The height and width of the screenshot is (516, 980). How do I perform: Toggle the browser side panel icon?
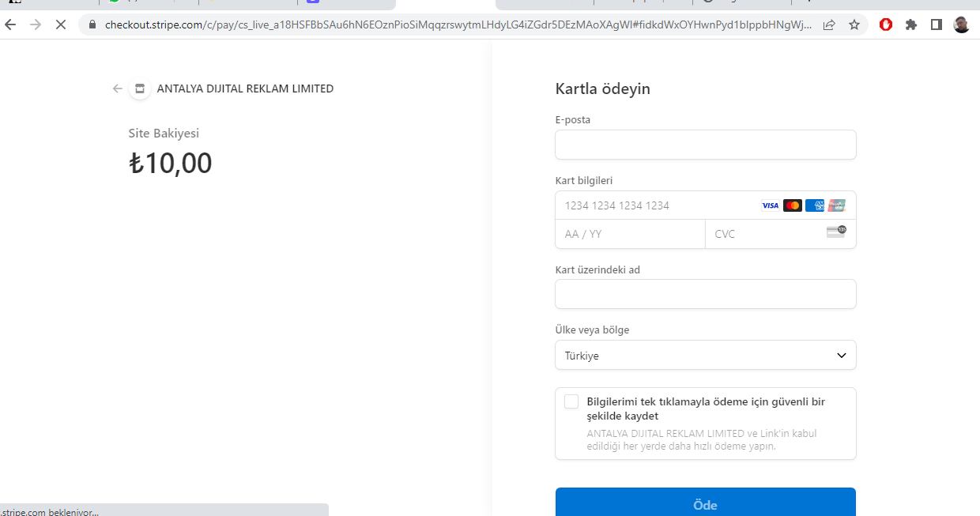937,24
